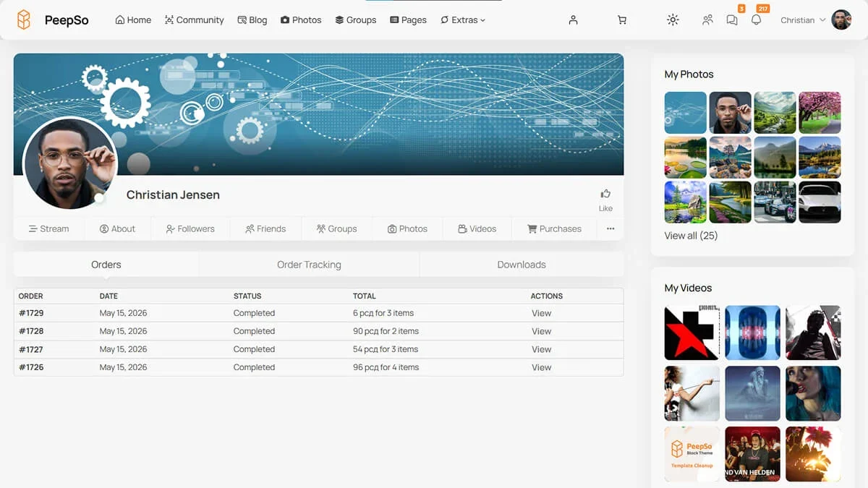Viewport: 868px width, 488px height.
Task: Open the Friends profile tab
Action: [265, 228]
